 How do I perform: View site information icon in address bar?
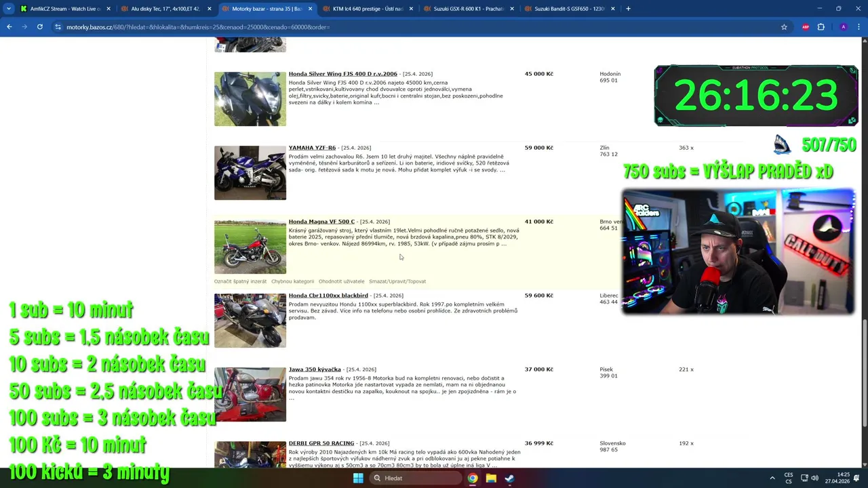[58, 27]
